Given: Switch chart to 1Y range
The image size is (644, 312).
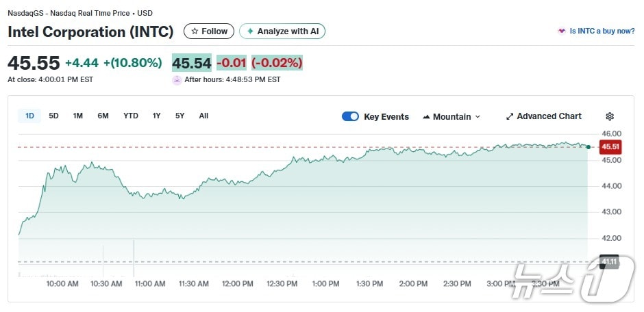Looking at the screenshot, I should 157,116.
